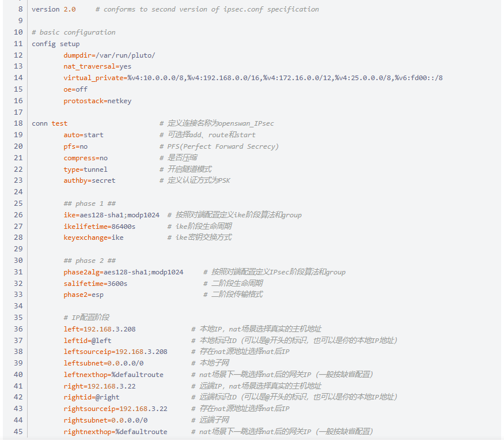The width and height of the screenshot is (504, 441).
Task: Click the 'rightsubnet=0.0.0.0/0' setting
Action: point(105,420)
